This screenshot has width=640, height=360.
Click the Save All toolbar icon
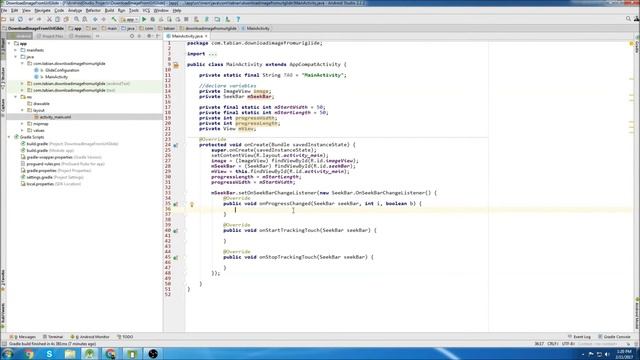coord(12,19)
